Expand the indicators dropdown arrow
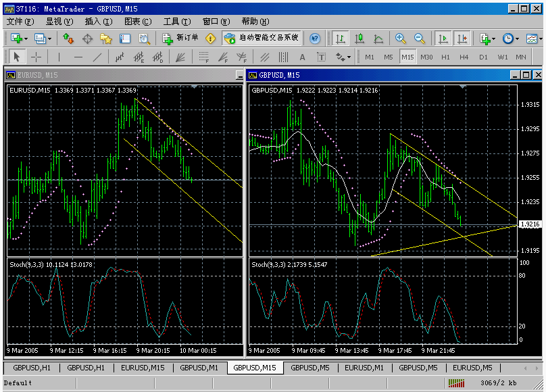 tap(493, 39)
